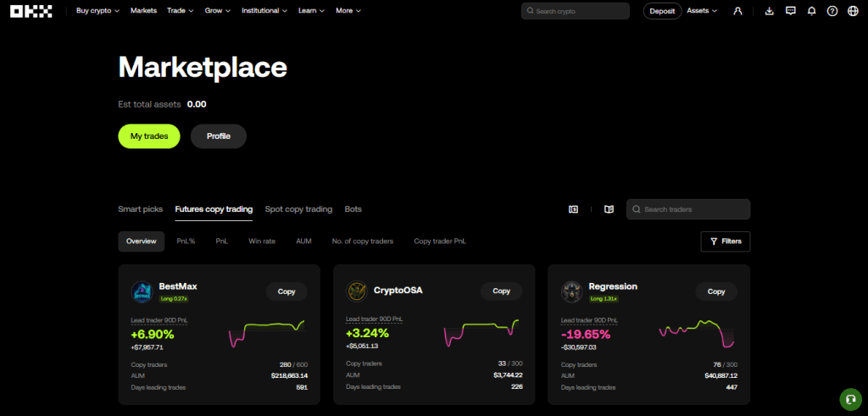This screenshot has width=868, height=416.
Task: Click the BestMax PnL chart
Action: tap(266, 334)
